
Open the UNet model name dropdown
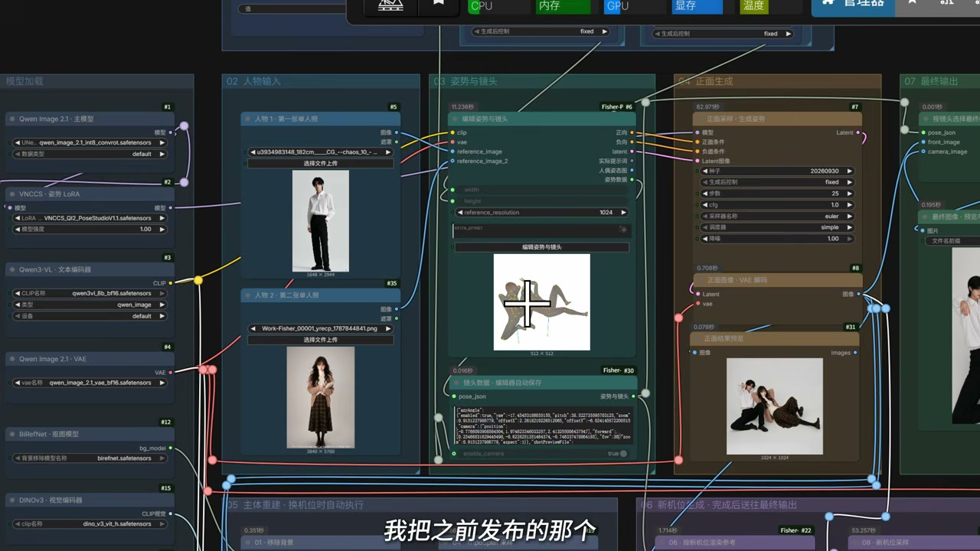pyautogui.click(x=90, y=142)
